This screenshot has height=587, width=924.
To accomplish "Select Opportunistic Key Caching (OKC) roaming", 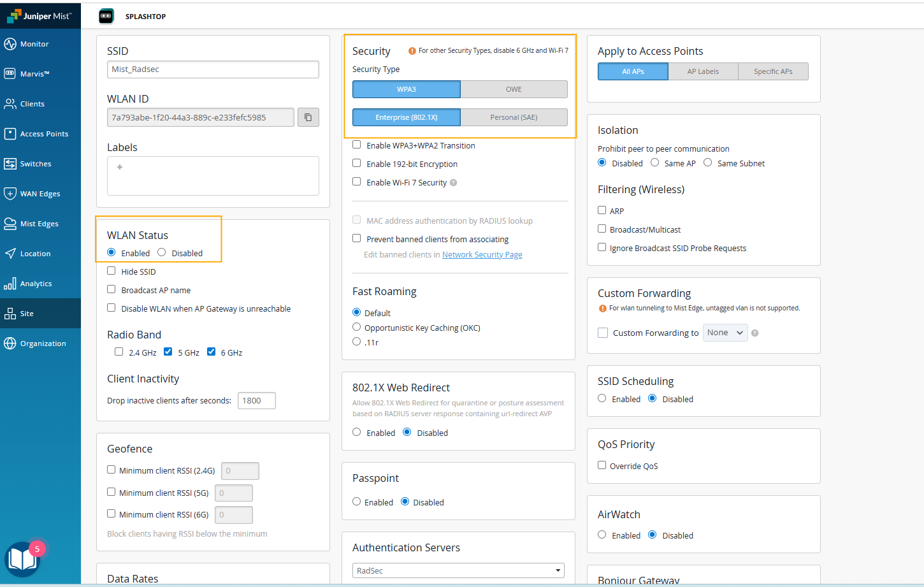I will tap(357, 327).
